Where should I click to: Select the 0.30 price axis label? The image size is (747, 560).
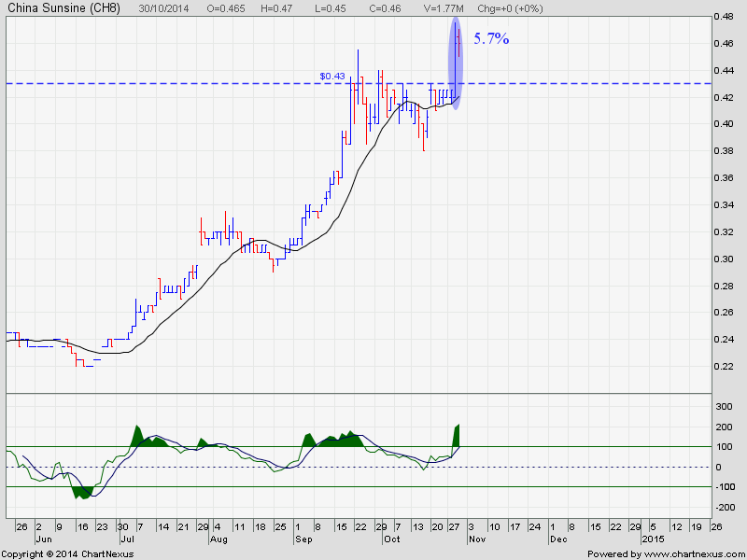(x=723, y=259)
